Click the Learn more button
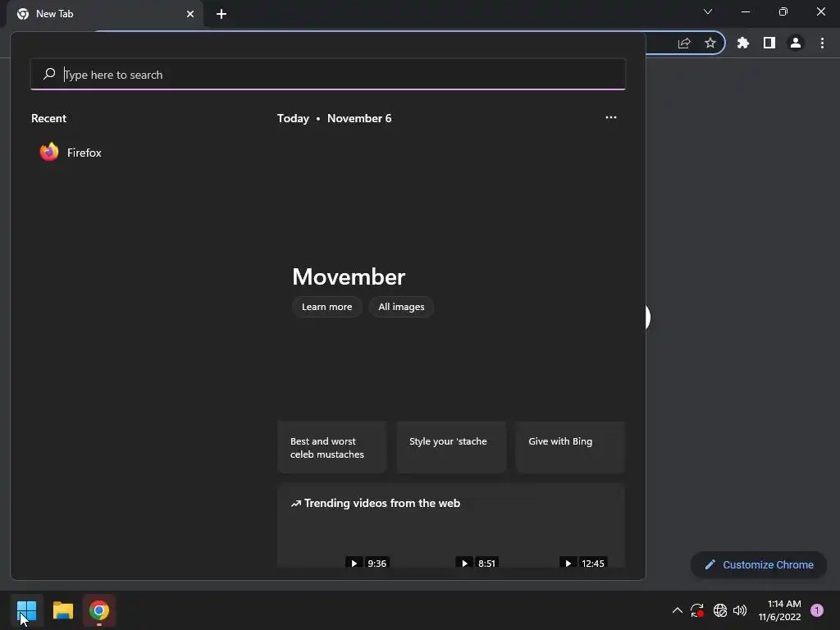Viewport: 840px width, 630px height. [x=326, y=307]
